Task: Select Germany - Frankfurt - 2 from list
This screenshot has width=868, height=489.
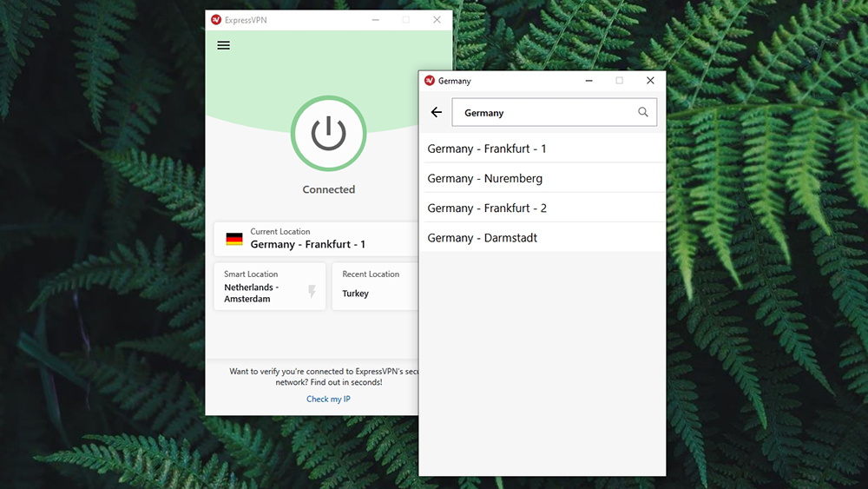Action: (x=542, y=208)
